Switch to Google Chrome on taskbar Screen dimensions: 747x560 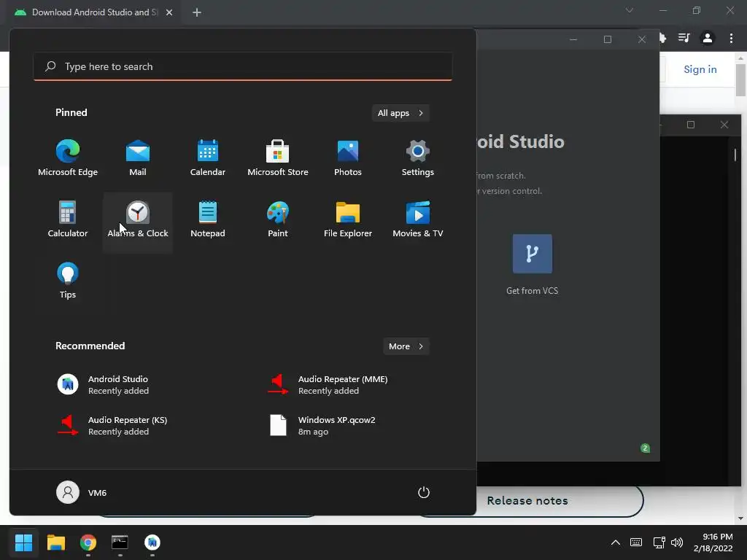(88, 542)
